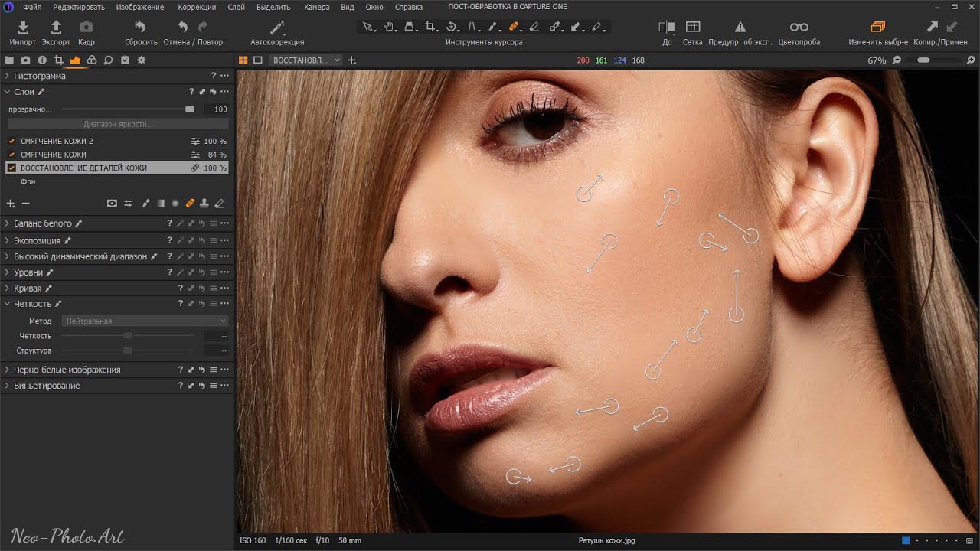Image resolution: width=980 pixels, height=551 pixels.
Task: Click the Структура slider
Action: 128,350
